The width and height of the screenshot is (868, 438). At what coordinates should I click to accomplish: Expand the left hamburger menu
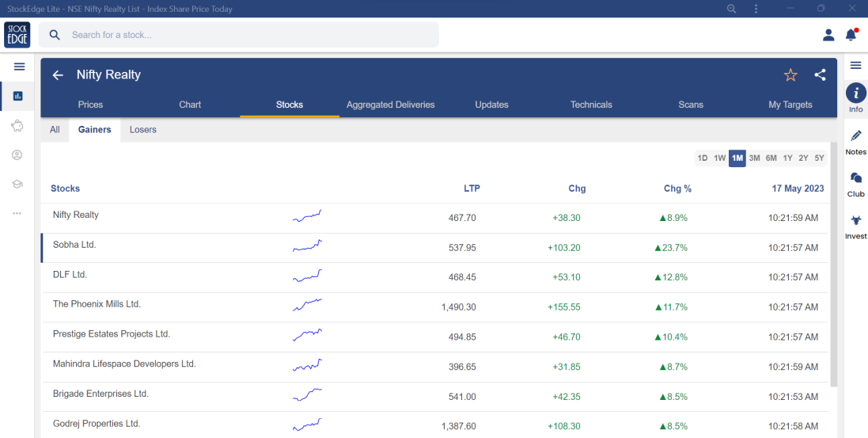[x=19, y=67]
